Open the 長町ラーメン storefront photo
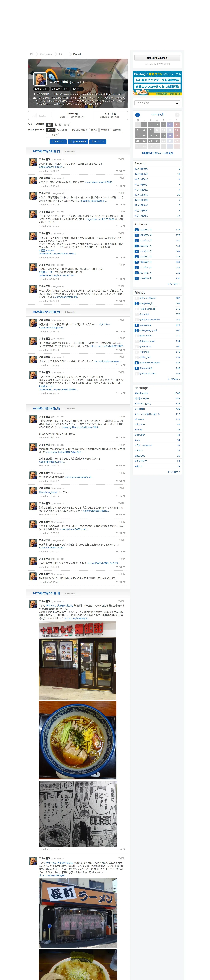The width and height of the screenshot is (210, 980). 78,913
